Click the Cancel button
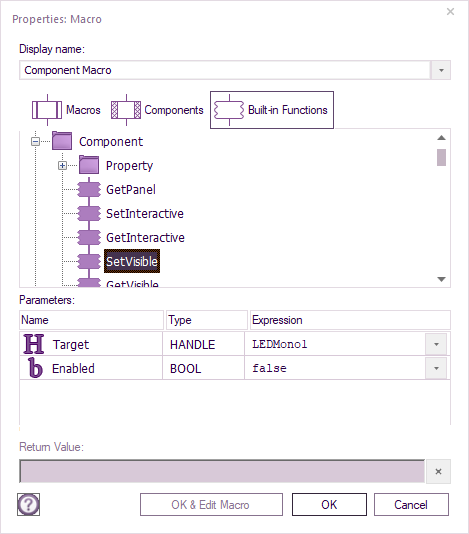This screenshot has height=534, width=469. 411,504
